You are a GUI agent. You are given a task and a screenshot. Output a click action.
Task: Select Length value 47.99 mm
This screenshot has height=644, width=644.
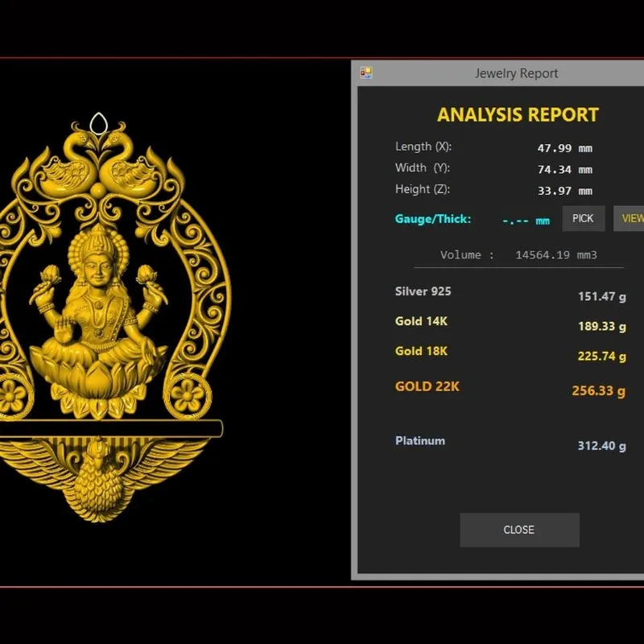[565, 148]
